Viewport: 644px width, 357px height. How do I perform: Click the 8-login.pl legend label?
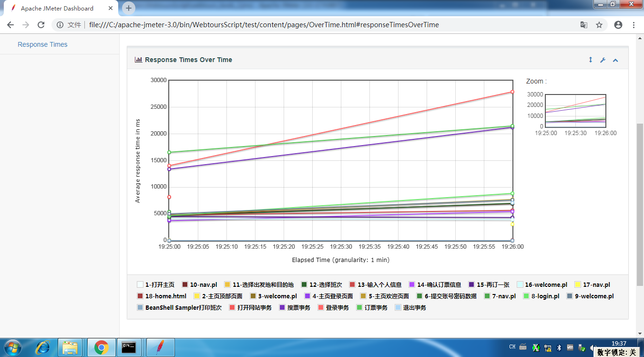pyautogui.click(x=545, y=296)
